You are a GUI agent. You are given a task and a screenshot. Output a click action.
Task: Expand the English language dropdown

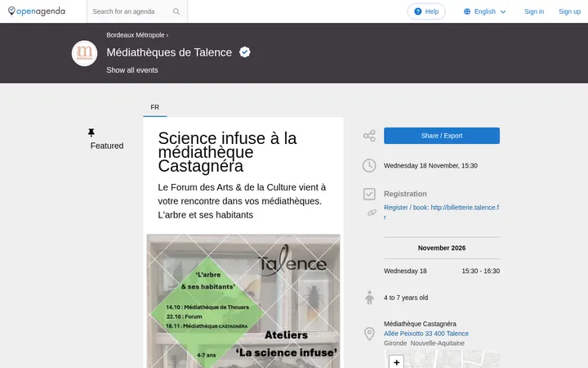click(x=484, y=11)
